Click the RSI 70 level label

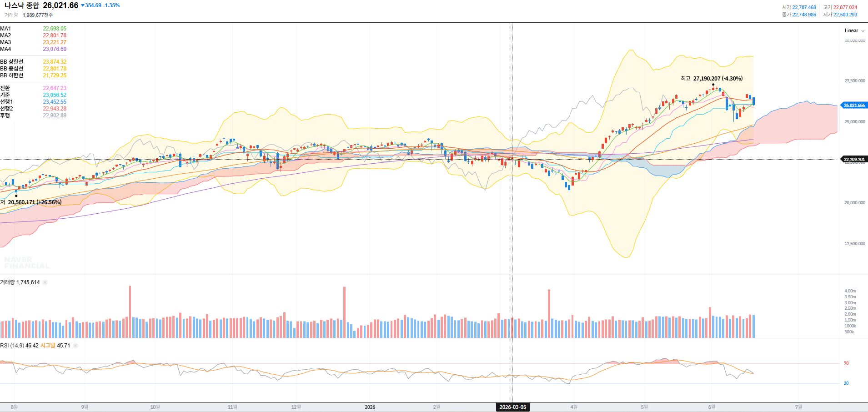[x=846, y=363]
